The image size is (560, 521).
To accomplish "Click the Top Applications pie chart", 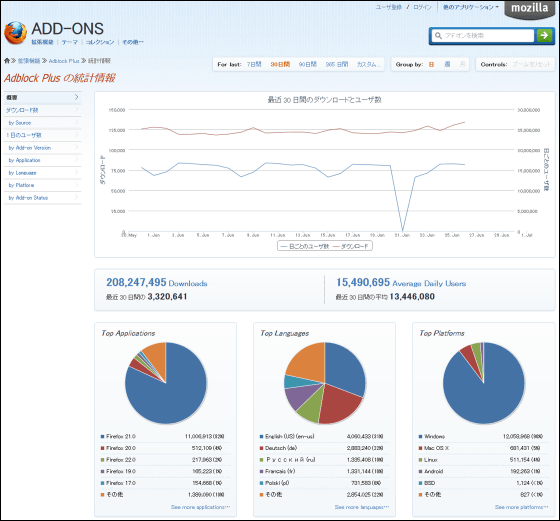I will click(166, 383).
